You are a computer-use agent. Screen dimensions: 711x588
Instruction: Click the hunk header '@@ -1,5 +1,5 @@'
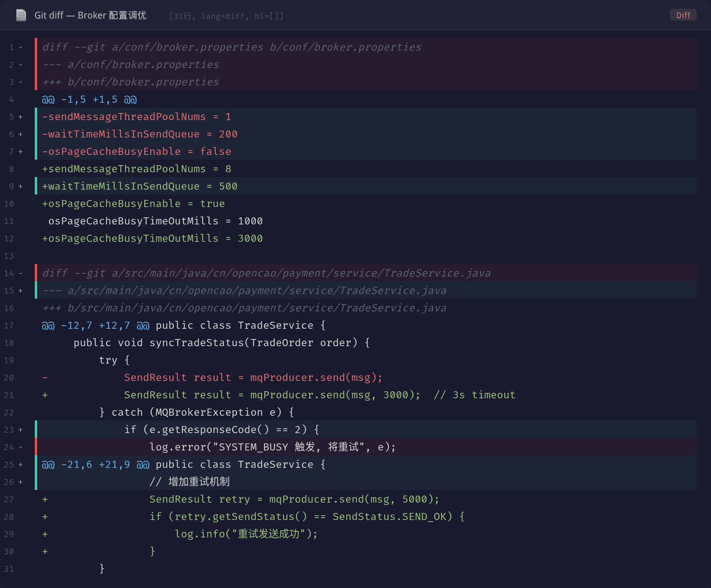tap(89, 99)
